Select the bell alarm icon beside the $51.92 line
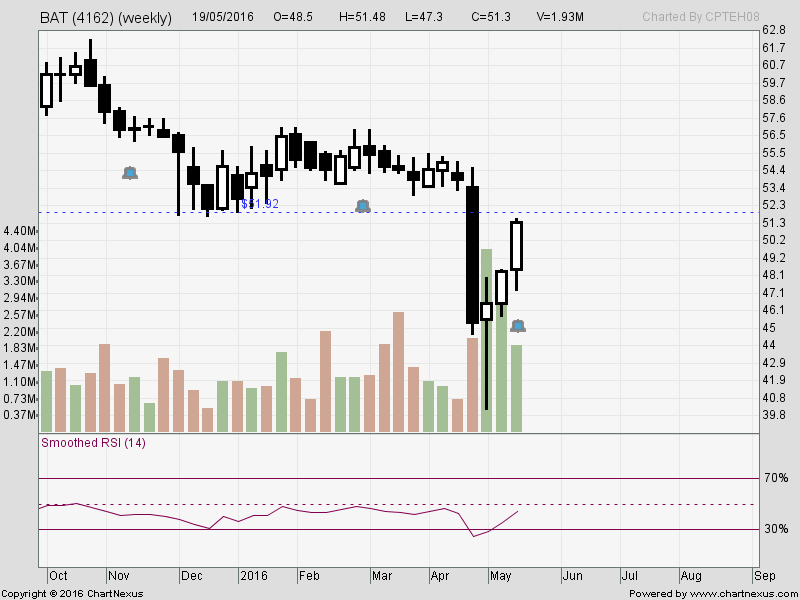Image resolution: width=800 pixels, height=600 pixels. click(x=362, y=207)
